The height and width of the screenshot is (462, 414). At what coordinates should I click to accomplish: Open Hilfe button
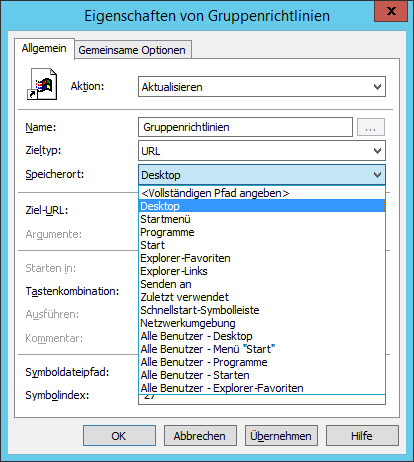362,436
